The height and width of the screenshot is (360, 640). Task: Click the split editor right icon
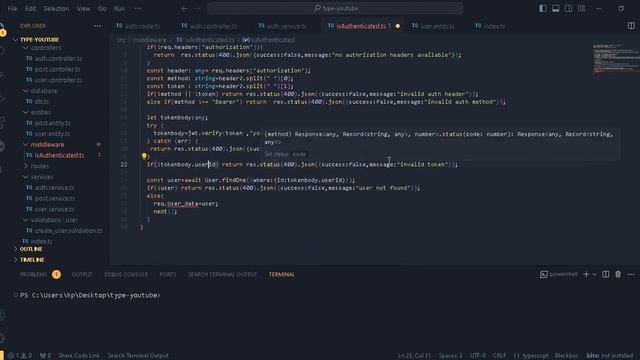pyautogui.click(x=631, y=26)
